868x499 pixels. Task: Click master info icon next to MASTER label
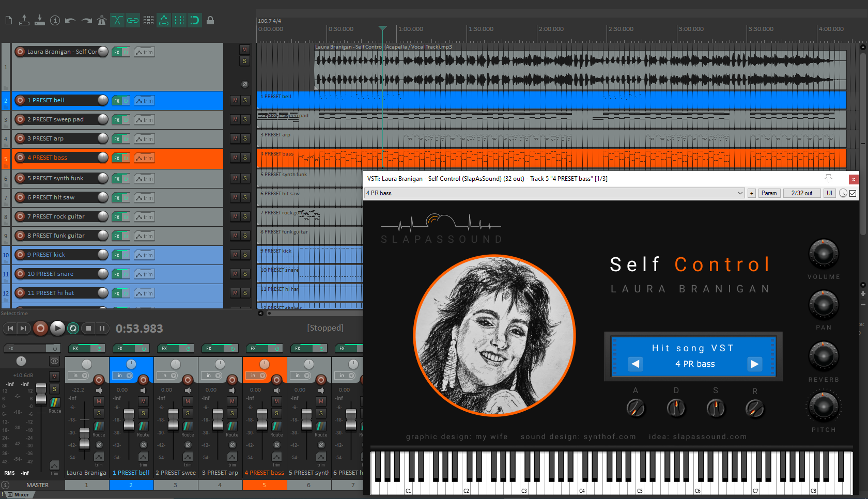[x=5, y=485]
